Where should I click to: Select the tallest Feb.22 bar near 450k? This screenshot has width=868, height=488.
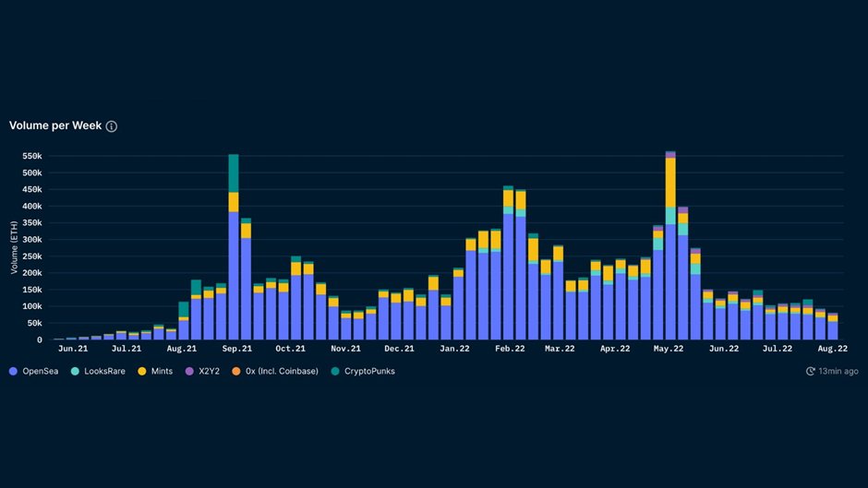(x=508, y=263)
